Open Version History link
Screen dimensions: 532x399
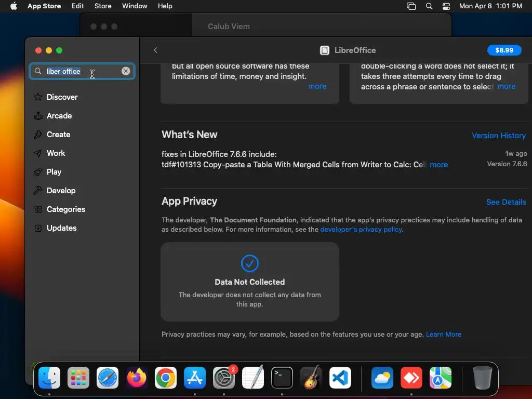[x=499, y=136]
